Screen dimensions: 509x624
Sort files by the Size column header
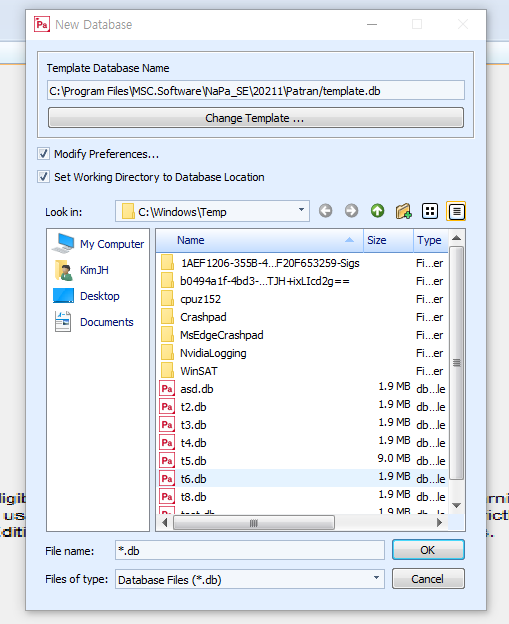388,240
